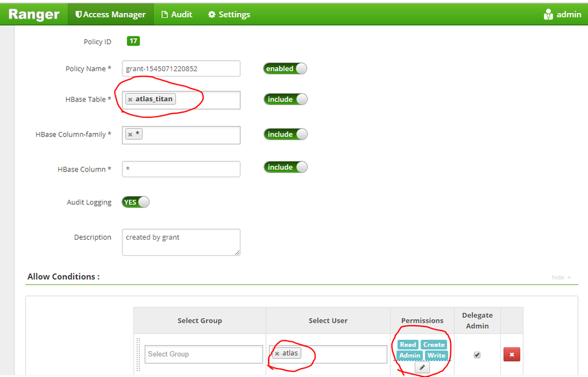Screen dimensions: 588x377
Task: Click the Audit Logging label
Action: (x=89, y=202)
